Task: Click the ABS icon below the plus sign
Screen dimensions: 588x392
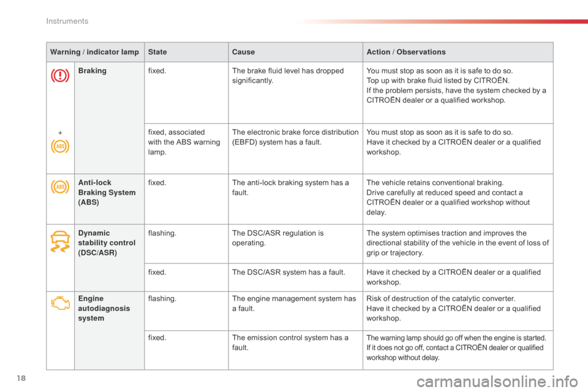Action: pyautogui.click(x=60, y=148)
